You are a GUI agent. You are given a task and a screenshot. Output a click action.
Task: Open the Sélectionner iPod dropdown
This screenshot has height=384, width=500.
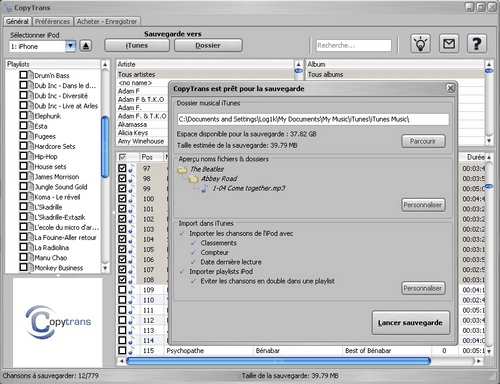coord(70,46)
